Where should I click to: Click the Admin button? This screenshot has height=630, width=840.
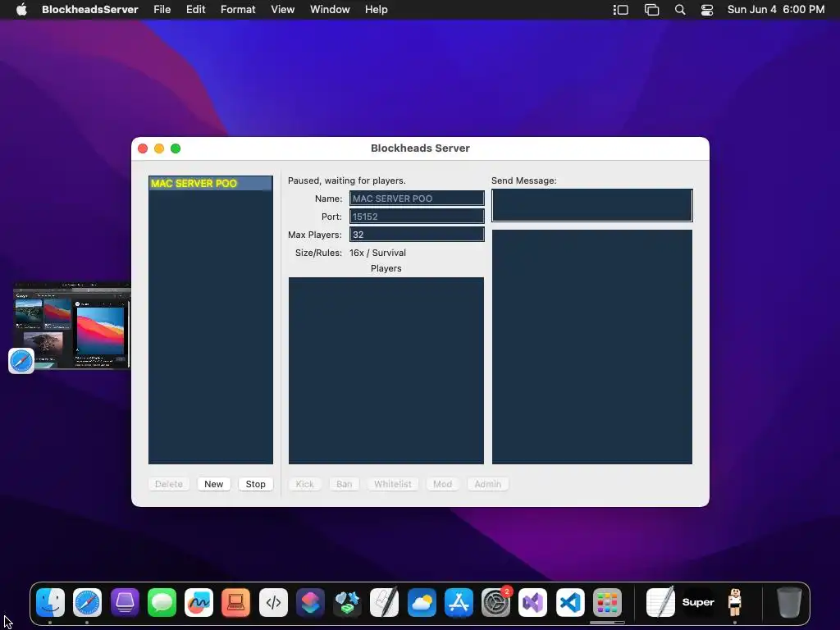click(487, 484)
